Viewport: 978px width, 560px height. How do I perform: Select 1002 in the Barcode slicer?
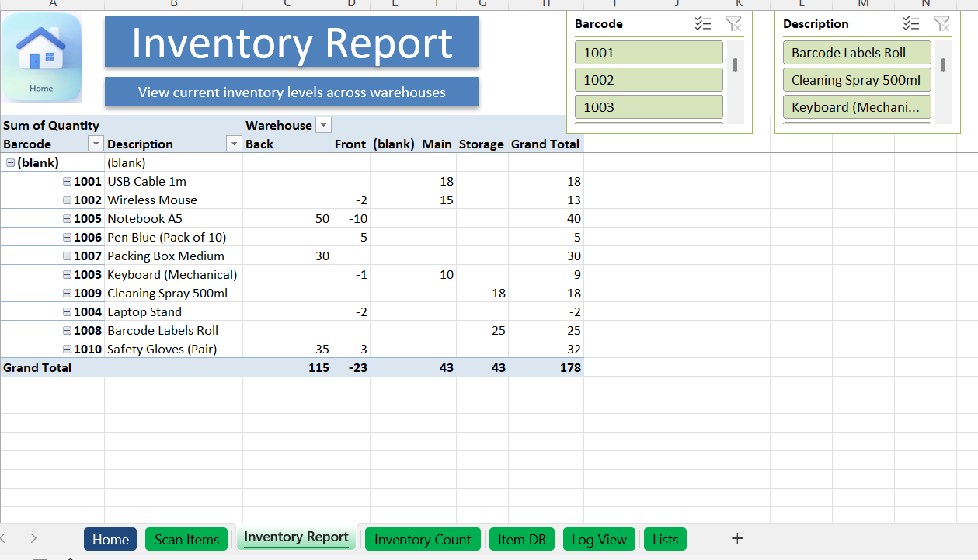649,80
